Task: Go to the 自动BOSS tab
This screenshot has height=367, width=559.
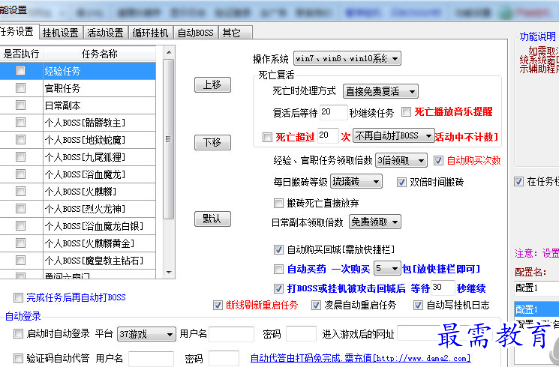Action: click(x=195, y=32)
